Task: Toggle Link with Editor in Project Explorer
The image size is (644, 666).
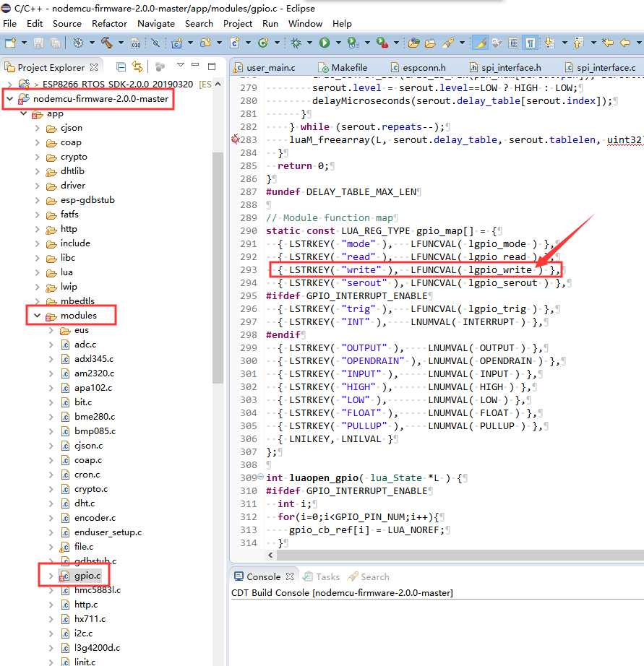Action: click(x=137, y=67)
